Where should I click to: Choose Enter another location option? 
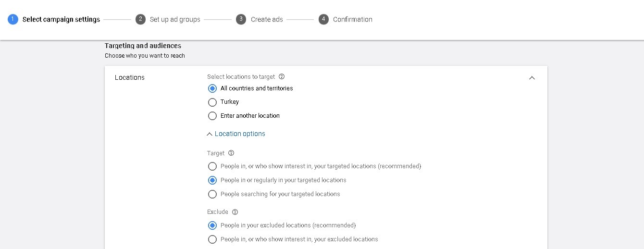click(212, 116)
